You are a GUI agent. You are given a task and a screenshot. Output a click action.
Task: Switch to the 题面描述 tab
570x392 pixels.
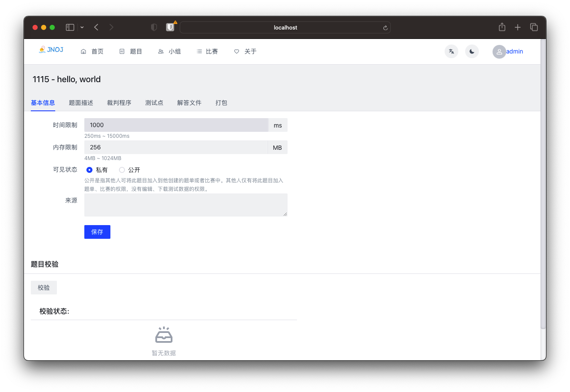point(81,103)
